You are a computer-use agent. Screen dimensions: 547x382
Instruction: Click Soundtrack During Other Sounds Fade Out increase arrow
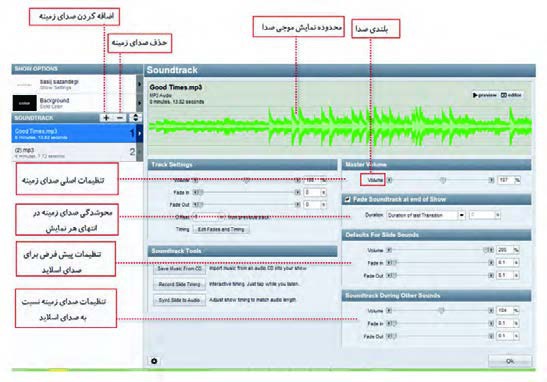pos(491,337)
